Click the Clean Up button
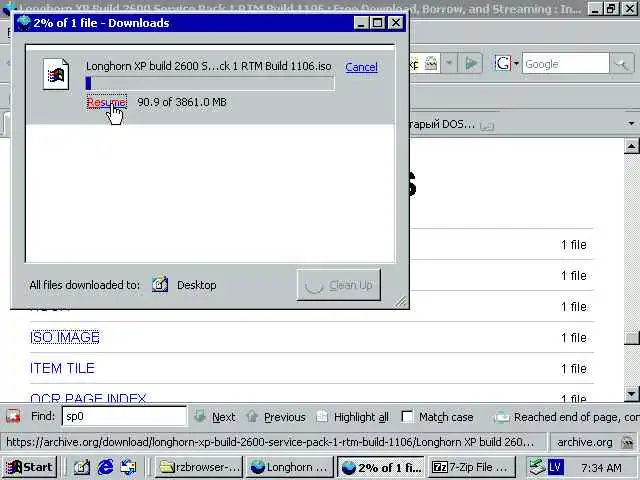The image size is (640, 480). tap(339, 285)
